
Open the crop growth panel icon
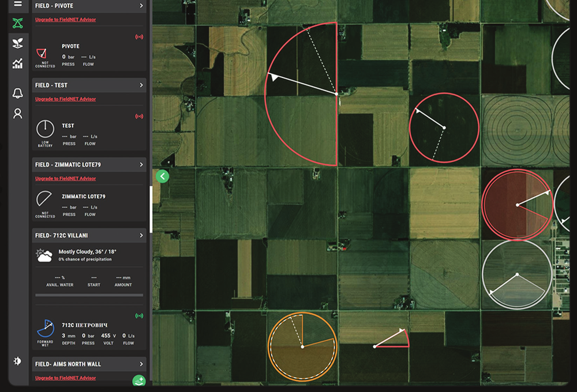[x=17, y=42]
